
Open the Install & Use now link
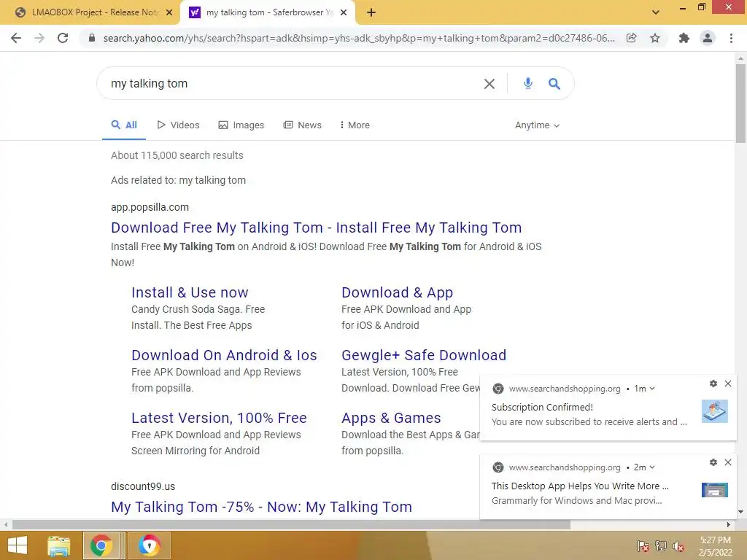(x=190, y=292)
